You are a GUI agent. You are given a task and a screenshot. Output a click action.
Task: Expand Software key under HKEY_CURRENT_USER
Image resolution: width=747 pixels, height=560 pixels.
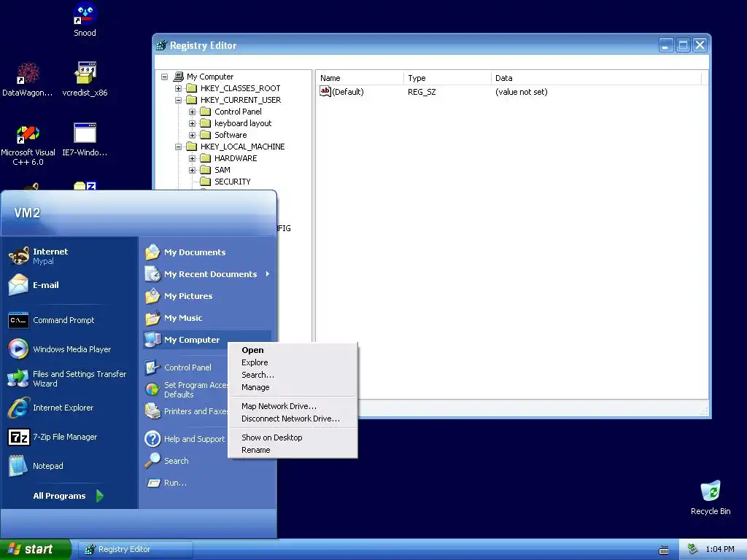pyautogui.click(x=192, y=135)
